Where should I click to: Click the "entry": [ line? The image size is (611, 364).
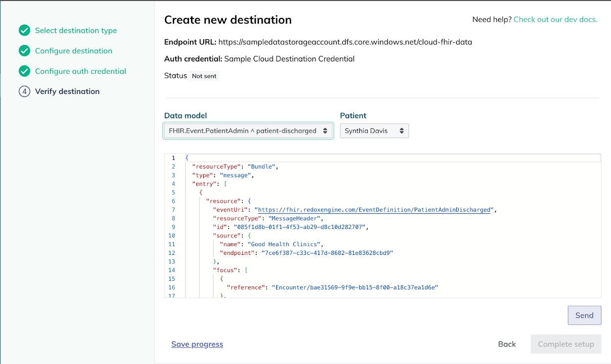(x=210, y=184)
